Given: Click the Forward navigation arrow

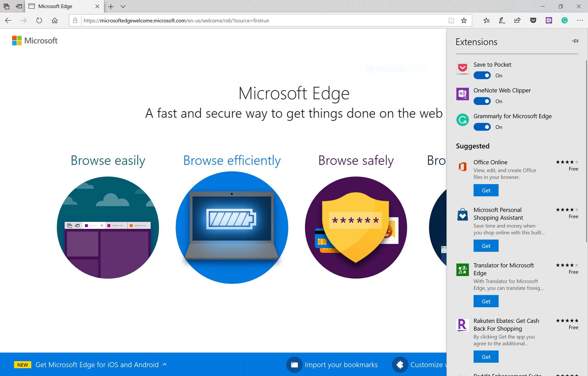Looking at the screenshot, I should tap(23, 21).
